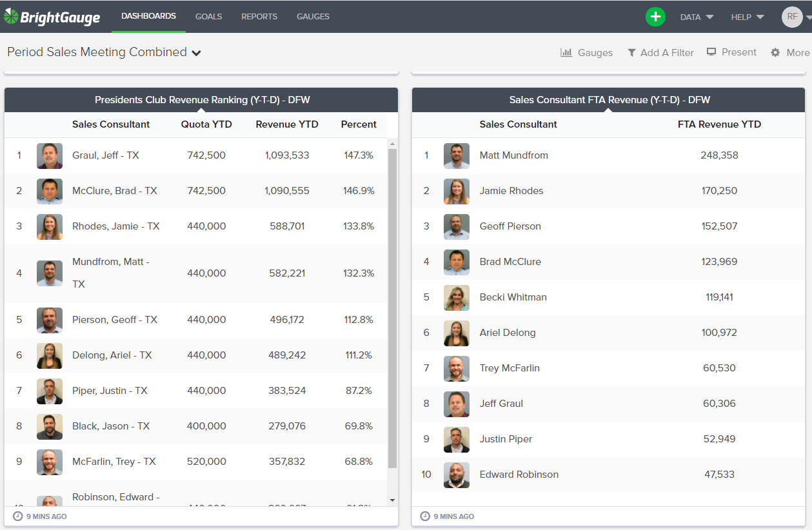Click the Presidents Club Revenue Ranking title bar

[201, 99]
